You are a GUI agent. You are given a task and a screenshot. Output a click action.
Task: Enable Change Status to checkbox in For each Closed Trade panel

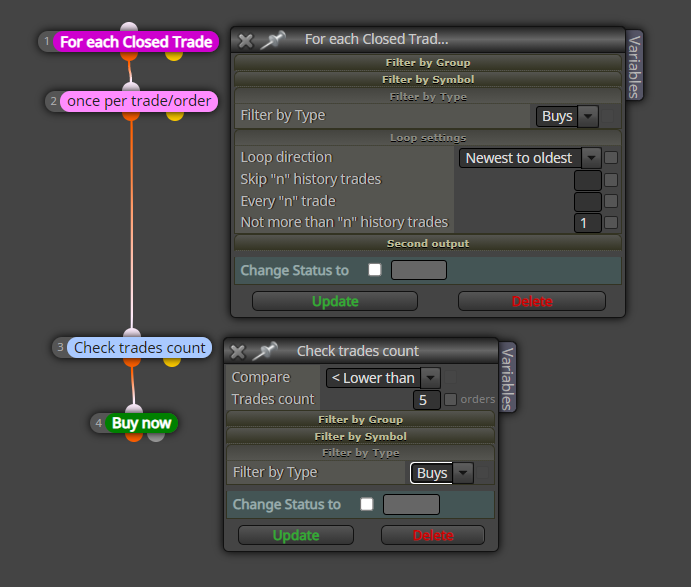coord(375,270)
